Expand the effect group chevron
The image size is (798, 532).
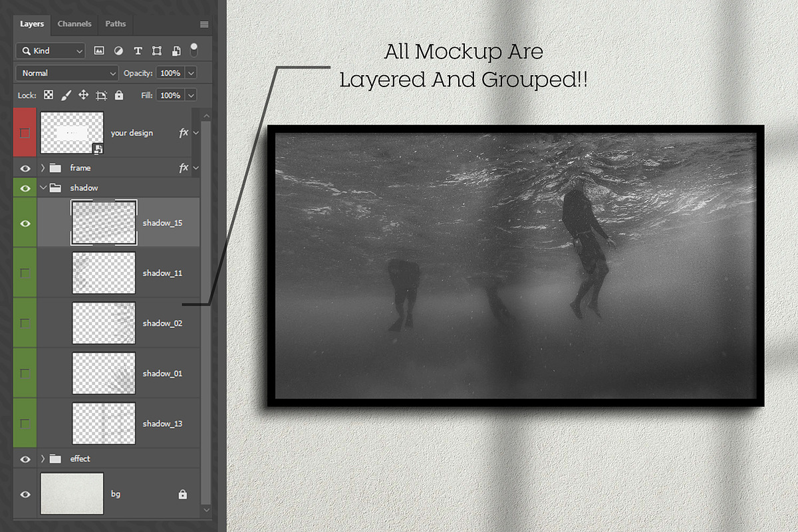pos(43,458)
